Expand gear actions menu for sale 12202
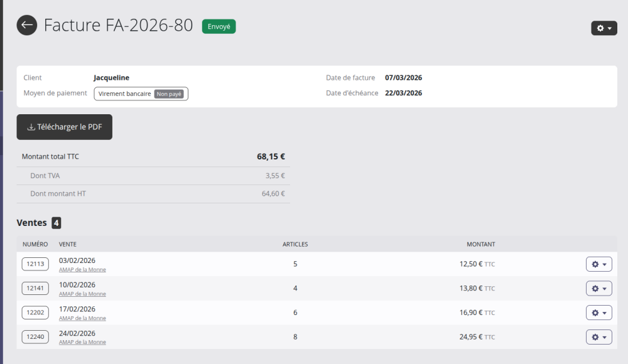Screen dimensions: 628x364 pyautogui.click(x=598, y=313)
